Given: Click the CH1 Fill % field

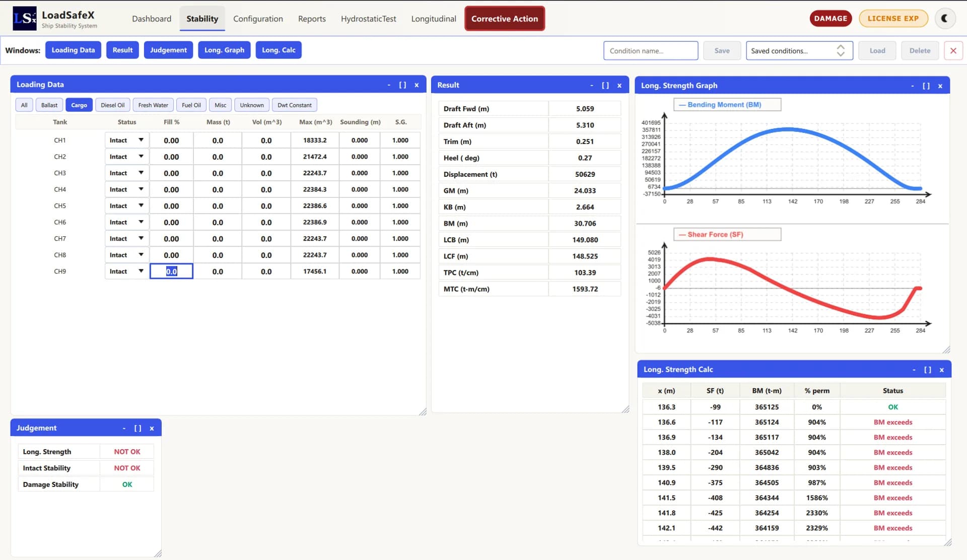Looking at the screenshot, I should 171,141.
